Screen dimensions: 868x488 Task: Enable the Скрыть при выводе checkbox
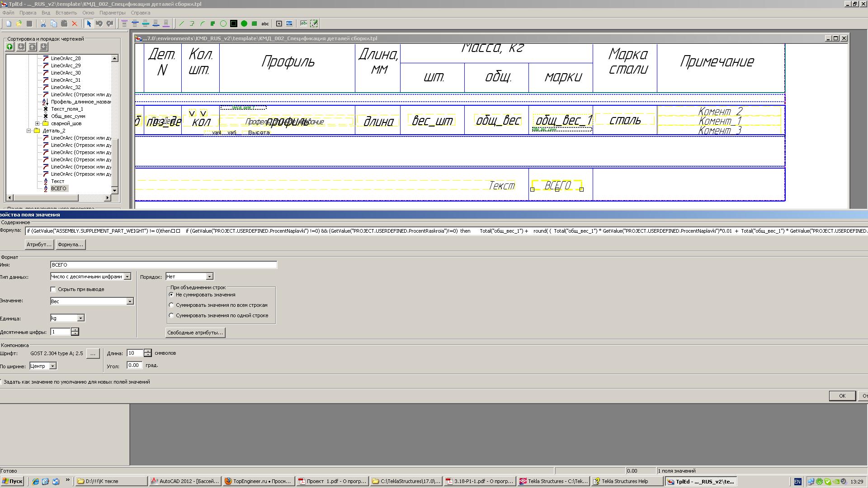click(x=53, y=289)
